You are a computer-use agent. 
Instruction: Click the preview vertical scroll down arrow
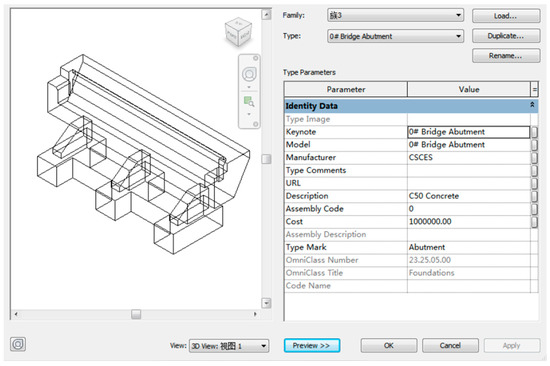click(x=266, y=303)
